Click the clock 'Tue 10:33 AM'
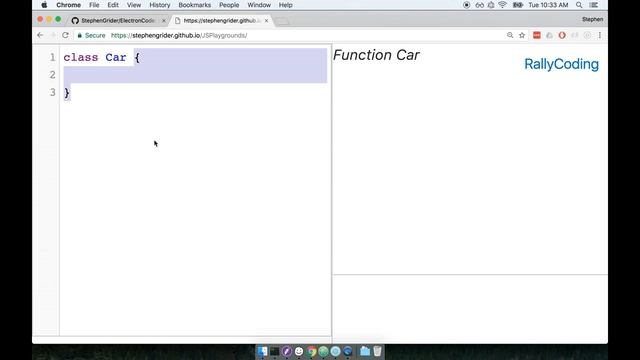Image resolution: width=640 pixels, height=360 pixels. pyautogui.click(x=548, y=5)
